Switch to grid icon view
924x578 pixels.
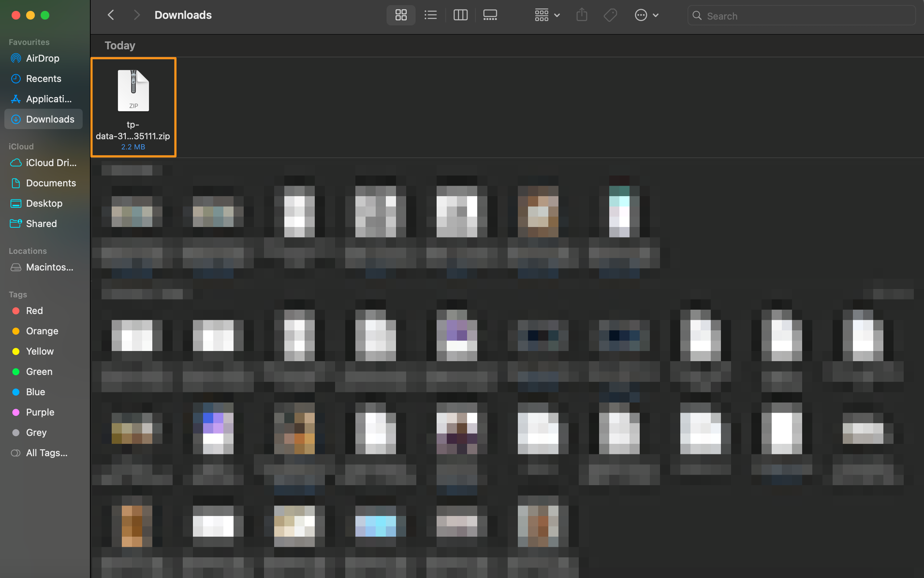point(400,15)
